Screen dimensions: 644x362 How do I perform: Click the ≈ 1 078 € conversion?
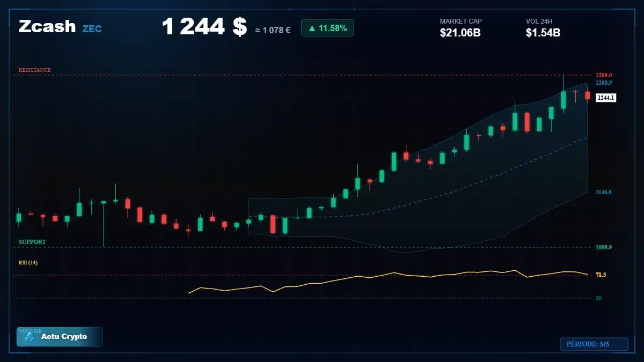pyautogui.click(x=273, y=30)
